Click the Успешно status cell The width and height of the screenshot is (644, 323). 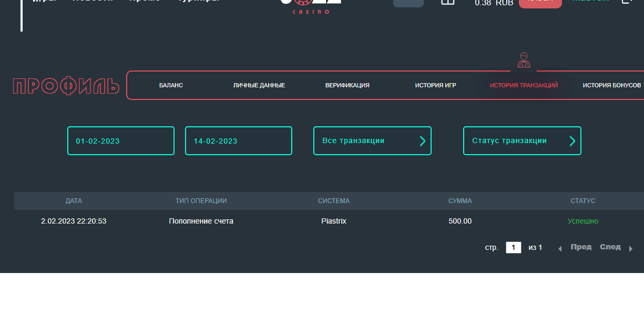(583, 221)
